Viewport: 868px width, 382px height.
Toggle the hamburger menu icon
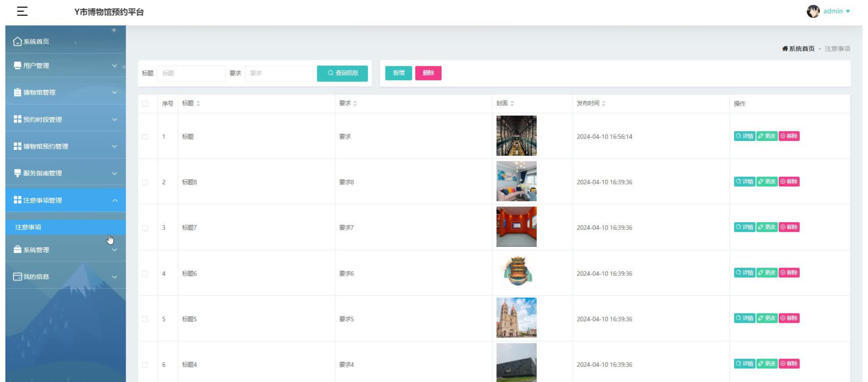[22, 12]
